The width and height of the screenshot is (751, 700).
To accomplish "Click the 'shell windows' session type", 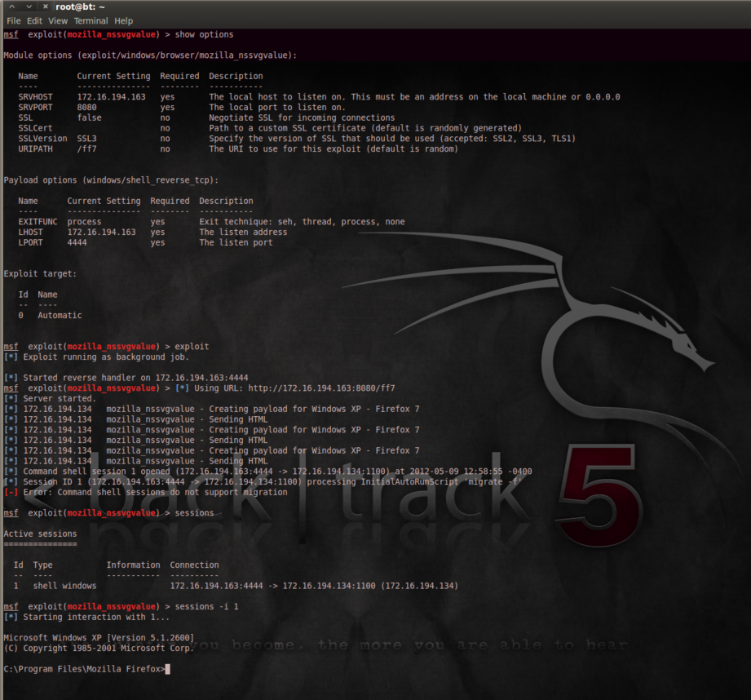I will (64, 586).
